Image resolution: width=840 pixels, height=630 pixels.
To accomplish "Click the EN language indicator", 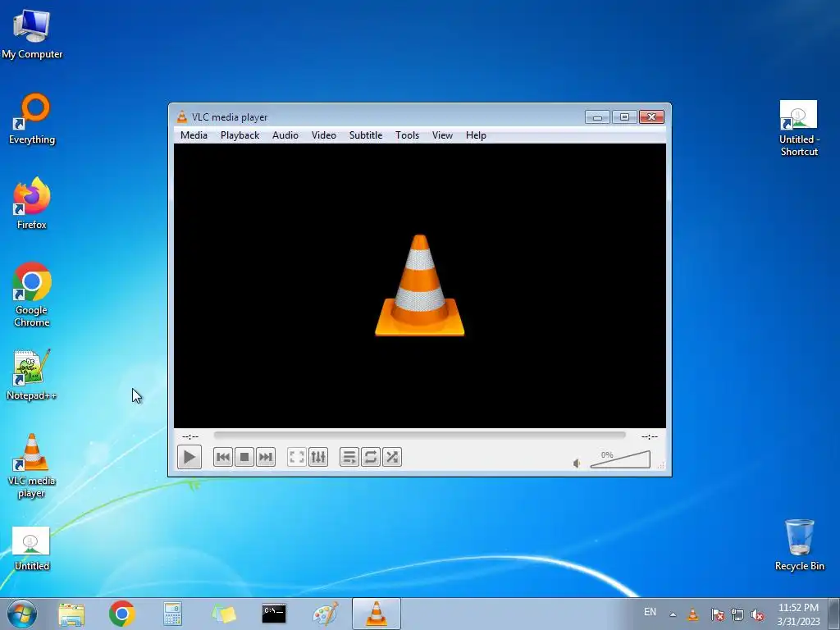I will point(650,612).
